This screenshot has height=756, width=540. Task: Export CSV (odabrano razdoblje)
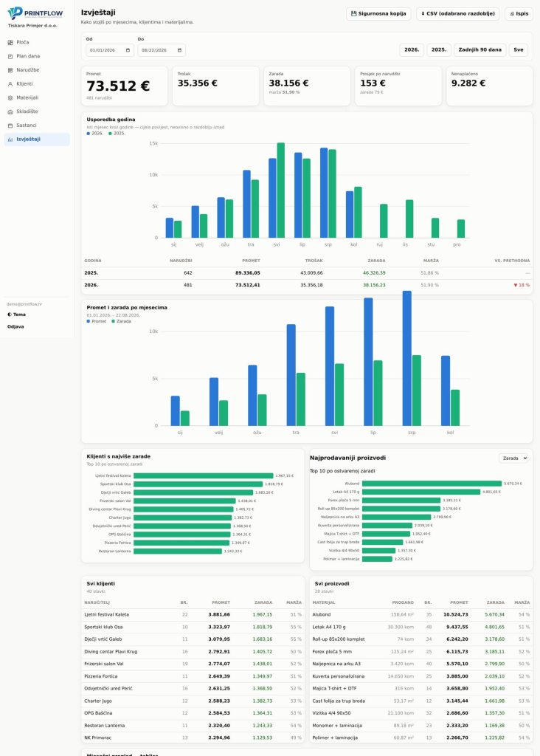click(457, 13)
